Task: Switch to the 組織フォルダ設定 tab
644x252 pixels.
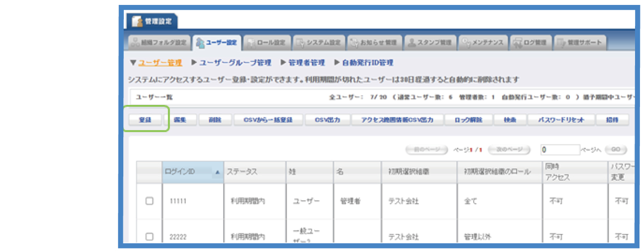Action: [x=160, y=43]
